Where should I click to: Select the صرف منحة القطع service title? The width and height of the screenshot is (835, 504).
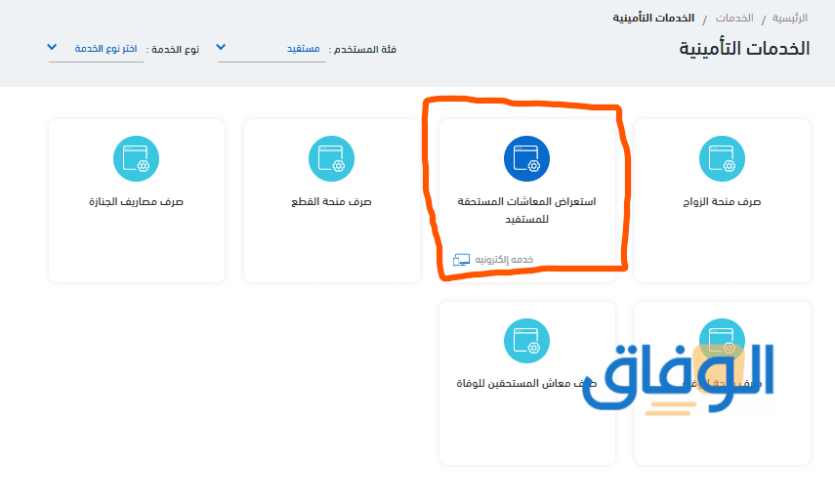click(x=331, y=202)
